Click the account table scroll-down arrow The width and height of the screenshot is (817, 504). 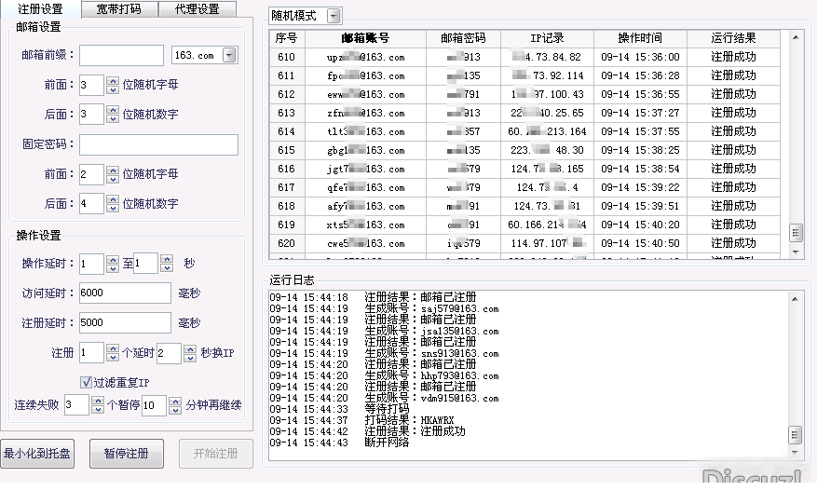tap(796, 252)
